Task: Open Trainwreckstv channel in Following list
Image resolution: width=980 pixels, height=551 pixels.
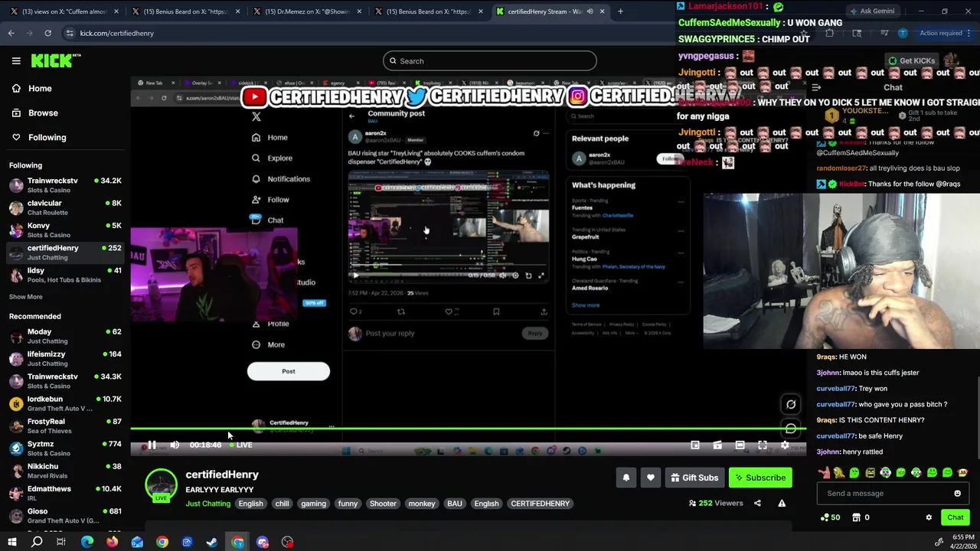Action: point(65,185)
